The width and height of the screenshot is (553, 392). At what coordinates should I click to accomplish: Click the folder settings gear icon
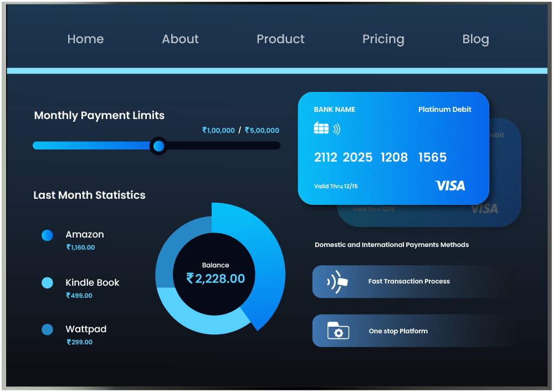338,331
